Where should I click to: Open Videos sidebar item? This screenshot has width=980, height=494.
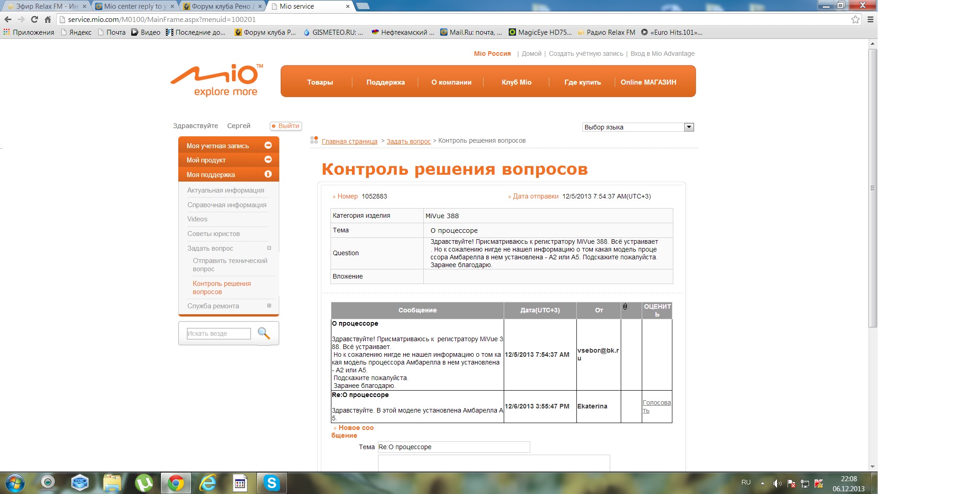pyautogui.click(x=197, y=219)
